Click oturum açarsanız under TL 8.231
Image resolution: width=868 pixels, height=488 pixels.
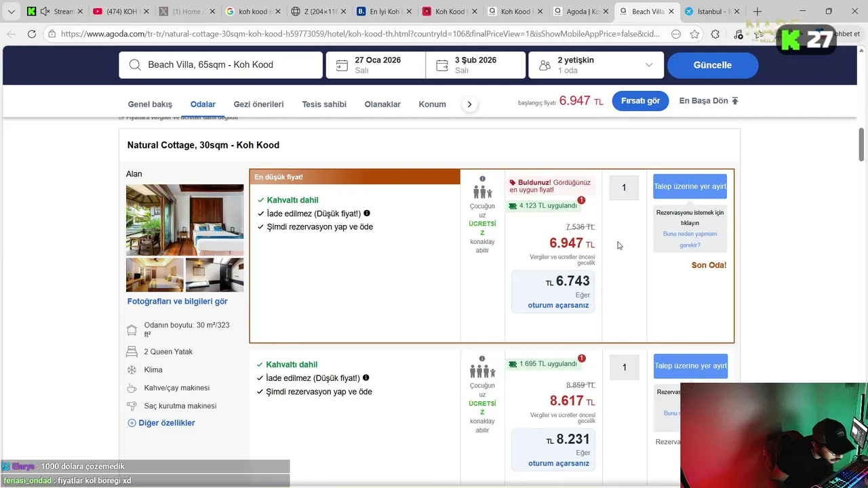(x=558, y=464)
